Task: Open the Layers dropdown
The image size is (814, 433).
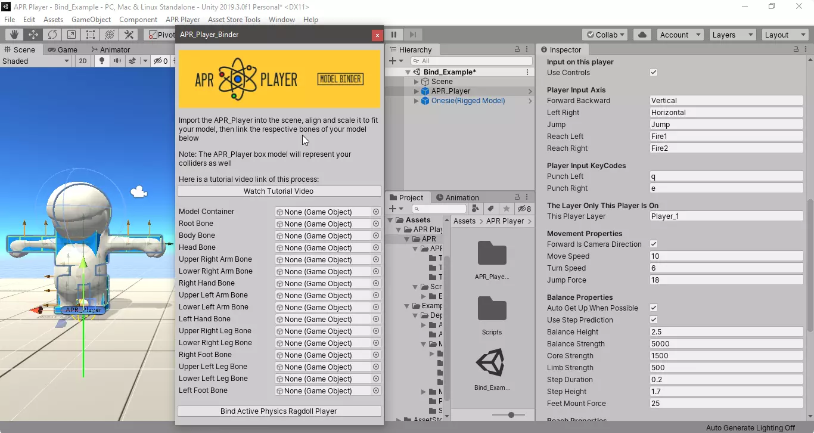Action: pos(732,35)
